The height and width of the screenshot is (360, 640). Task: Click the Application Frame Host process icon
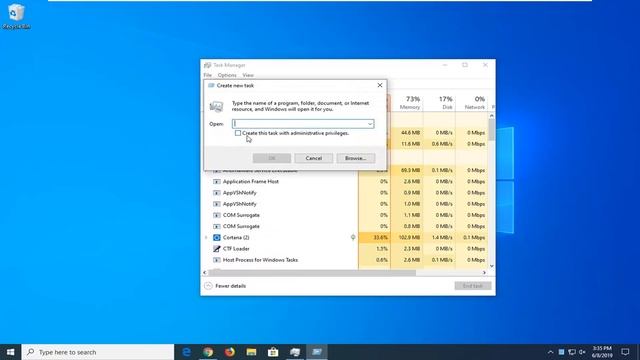pos(217,182)
